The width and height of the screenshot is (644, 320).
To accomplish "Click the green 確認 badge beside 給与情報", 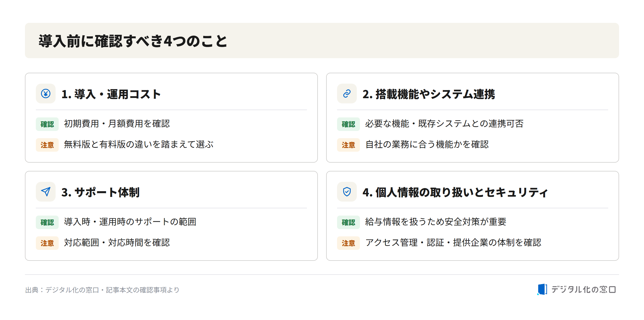I will point(348,222).
